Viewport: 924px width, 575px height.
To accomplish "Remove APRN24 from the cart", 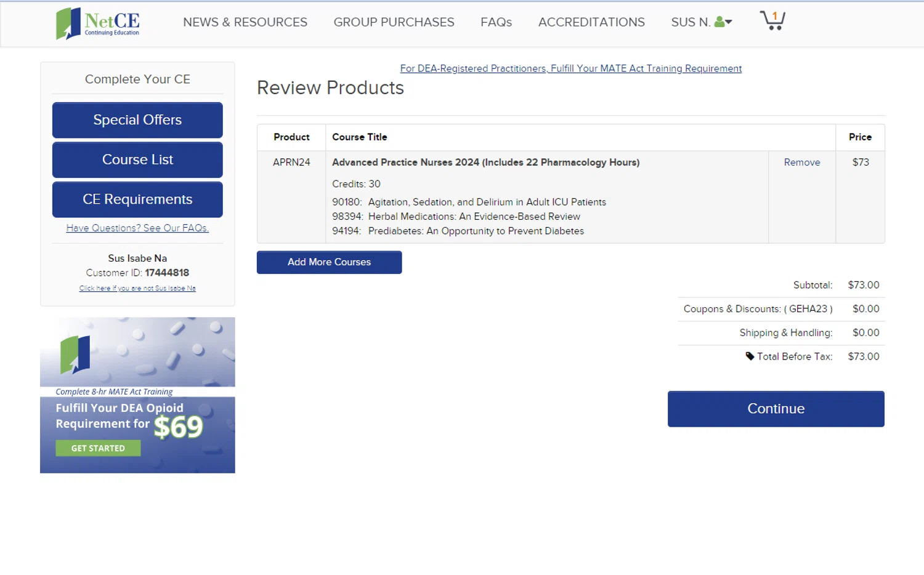I will pyautogui.click(x=802, y=163).
